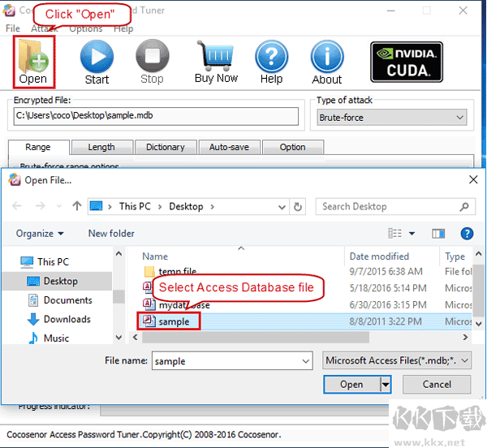The image size is (487, 448).
Task: Click This PC in address breadcrumb
Action: coord(135,206)
